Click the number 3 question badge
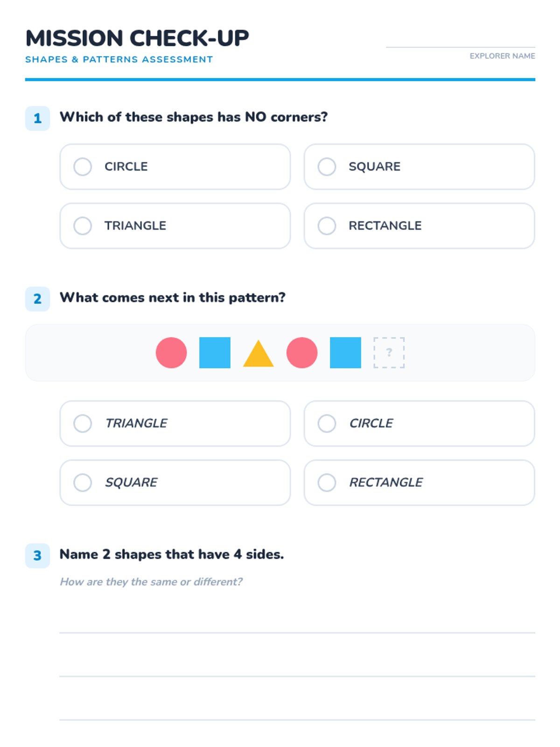Screen dimensions: 560x747 (x=37, y=556)
